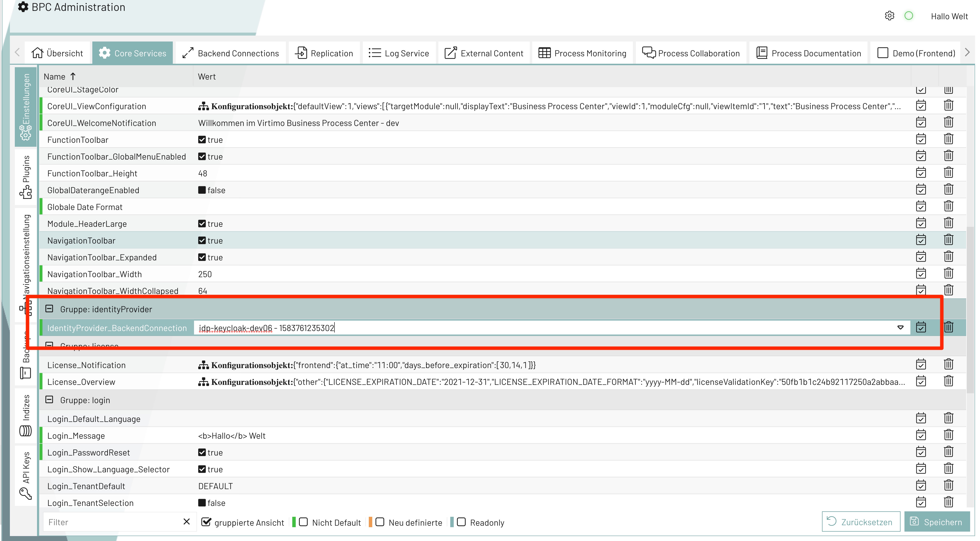Open the Indizes sidebar section
The image size is (980, 541).
click(25, 415)
